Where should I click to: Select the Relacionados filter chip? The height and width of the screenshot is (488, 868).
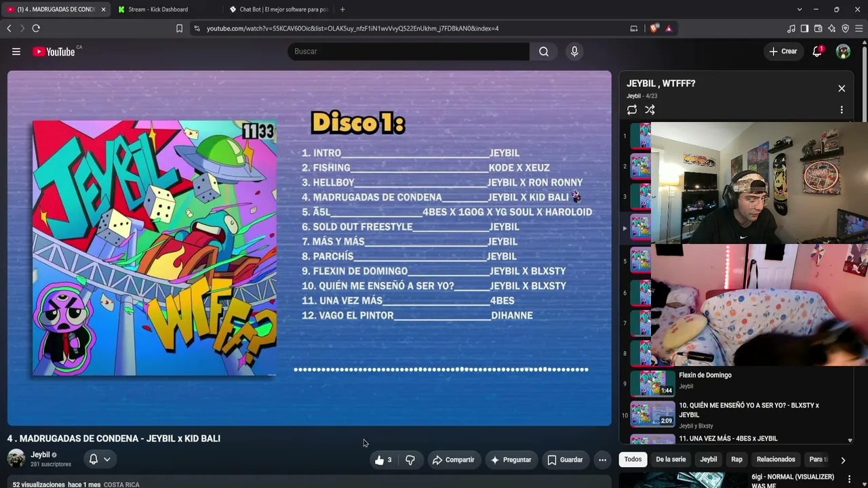776,460
